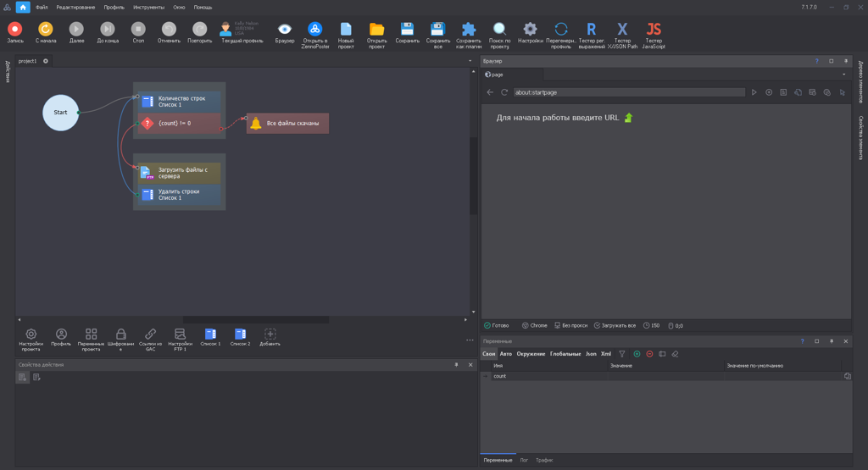Click Открыть в ZennoPoster icon
868x470 pixels.
click(x=315, y=30)
